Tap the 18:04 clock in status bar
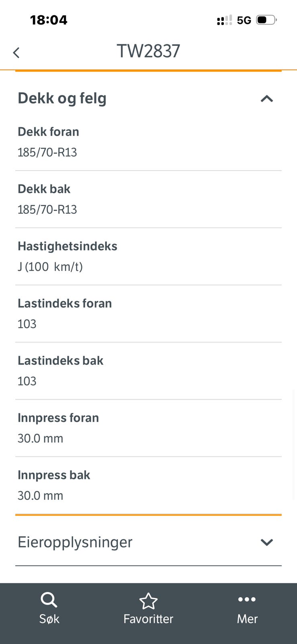 49,20
